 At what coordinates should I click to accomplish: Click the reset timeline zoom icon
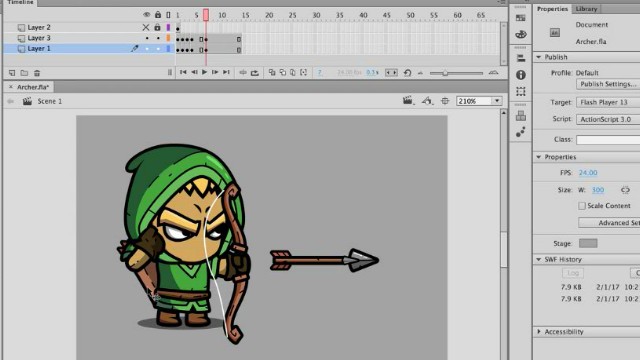407,73
